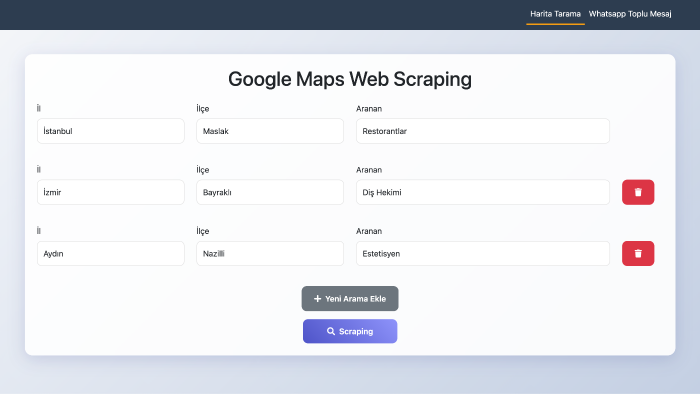700x394 pixels.
Task: Edit the Aranan field with Diş Hekimi
Action: click(x=483, y=192)
